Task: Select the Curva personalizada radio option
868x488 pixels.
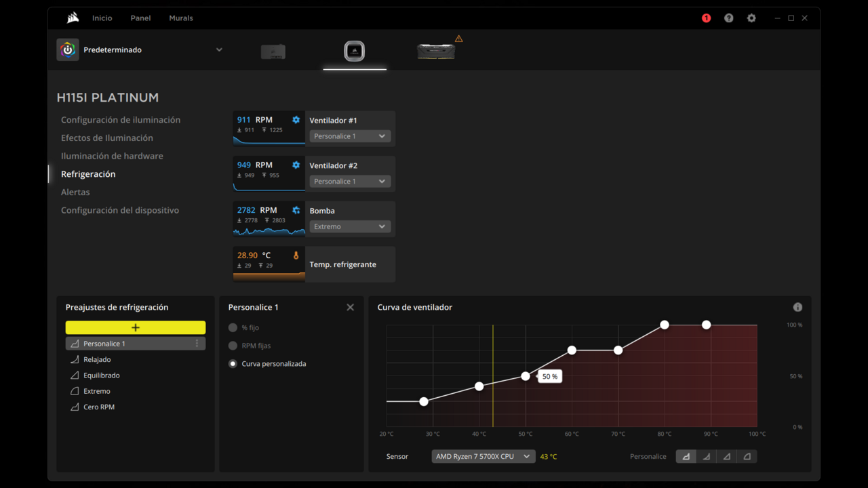Action: [233, 364]
